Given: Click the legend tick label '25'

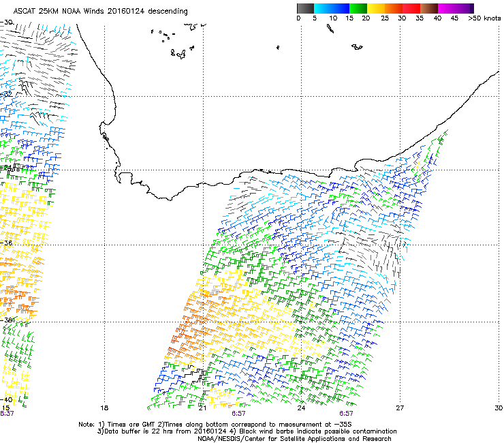Looking at the screenshot, I should pos(385,18).
